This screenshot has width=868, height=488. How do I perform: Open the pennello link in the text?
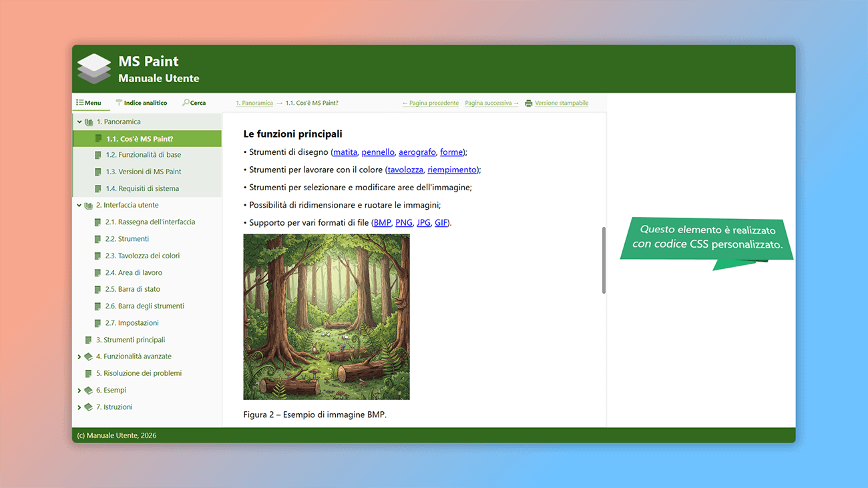pyautogui.click(x=378, y=152)
